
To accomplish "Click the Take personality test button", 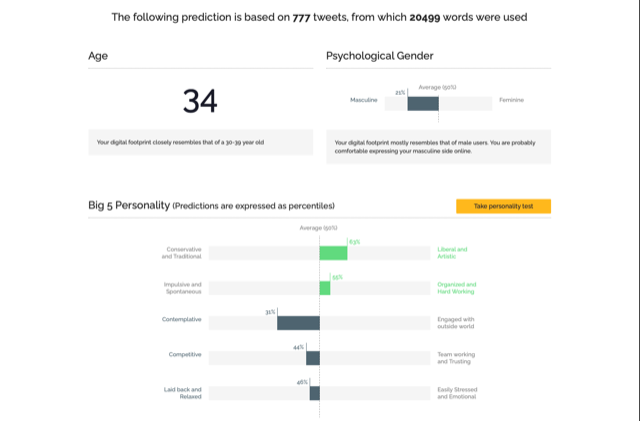I will point(503,205).
